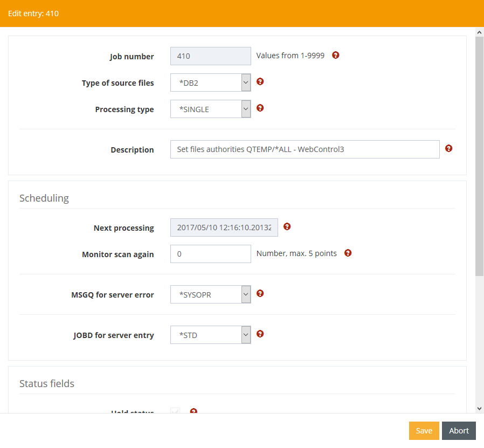View help for Monitor scan again
The image size is (484, 448).
[x=348, y=253]
